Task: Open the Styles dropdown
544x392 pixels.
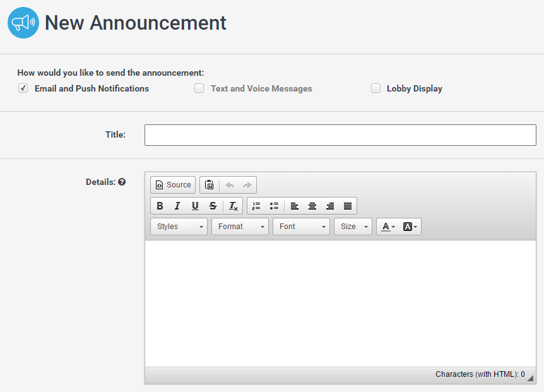Action: click(x=179, y=227)
